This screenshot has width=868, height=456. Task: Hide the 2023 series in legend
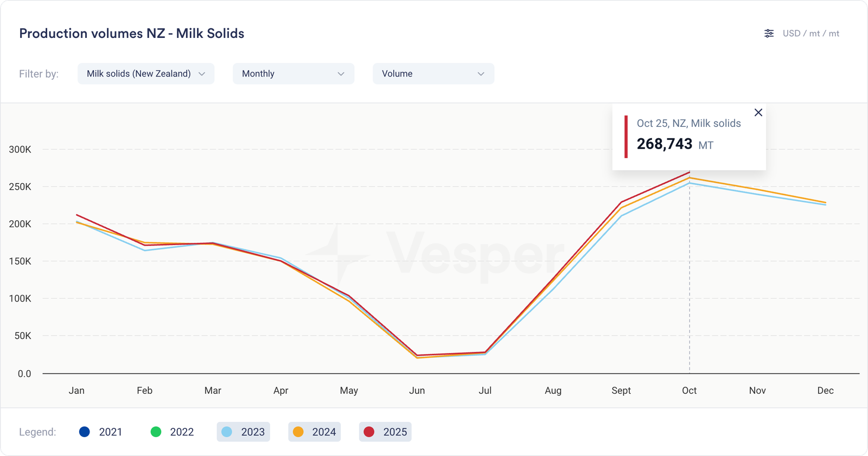244,432
